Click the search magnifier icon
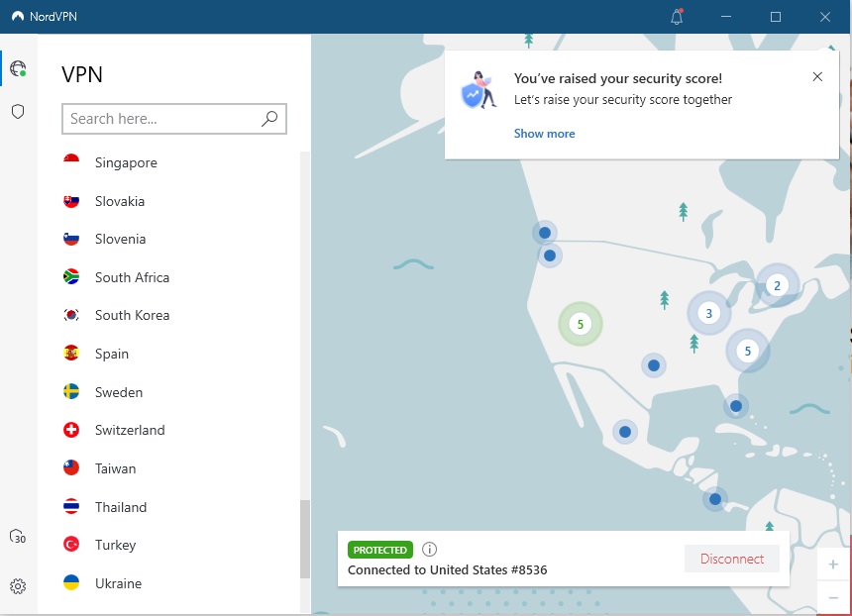This screenshot has height=616, width=852. [x=269, y=119]
